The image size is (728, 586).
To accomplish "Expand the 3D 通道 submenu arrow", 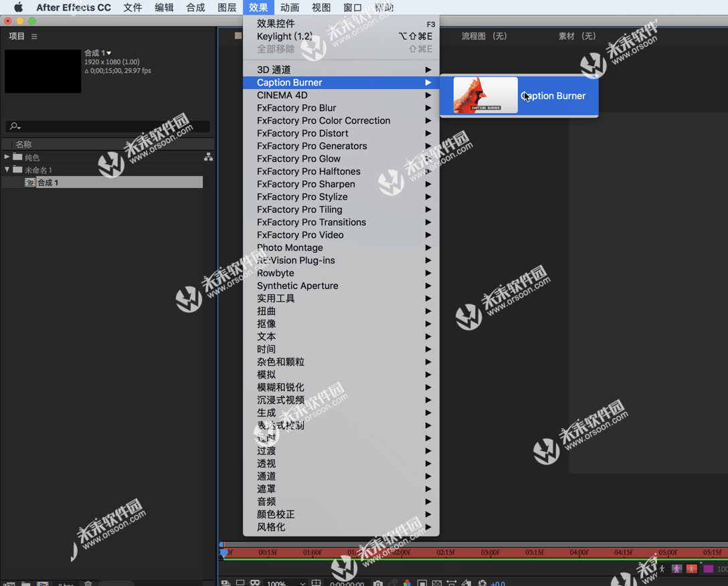I will click(x=428, y=70).
